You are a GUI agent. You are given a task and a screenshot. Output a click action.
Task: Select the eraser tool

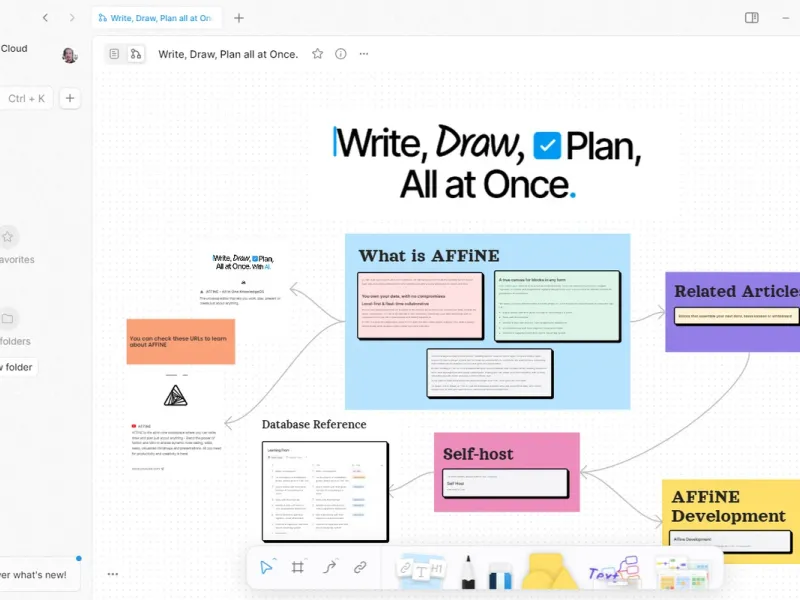point(500,574)
